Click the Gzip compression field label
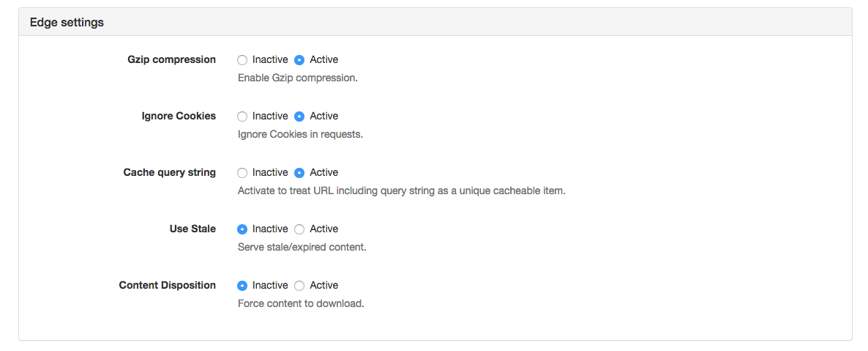 171,60
